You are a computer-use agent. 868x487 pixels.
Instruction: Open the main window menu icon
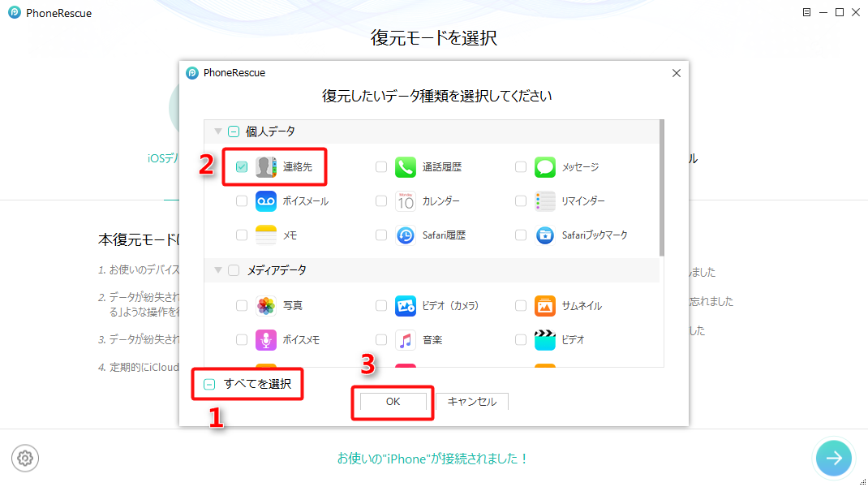[x=806, y=12]
